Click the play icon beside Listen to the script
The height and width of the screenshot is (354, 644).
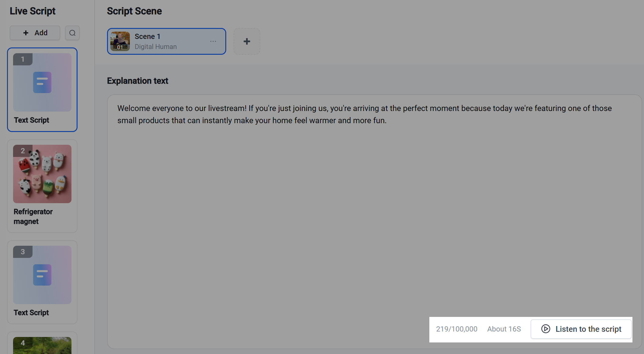546,329
